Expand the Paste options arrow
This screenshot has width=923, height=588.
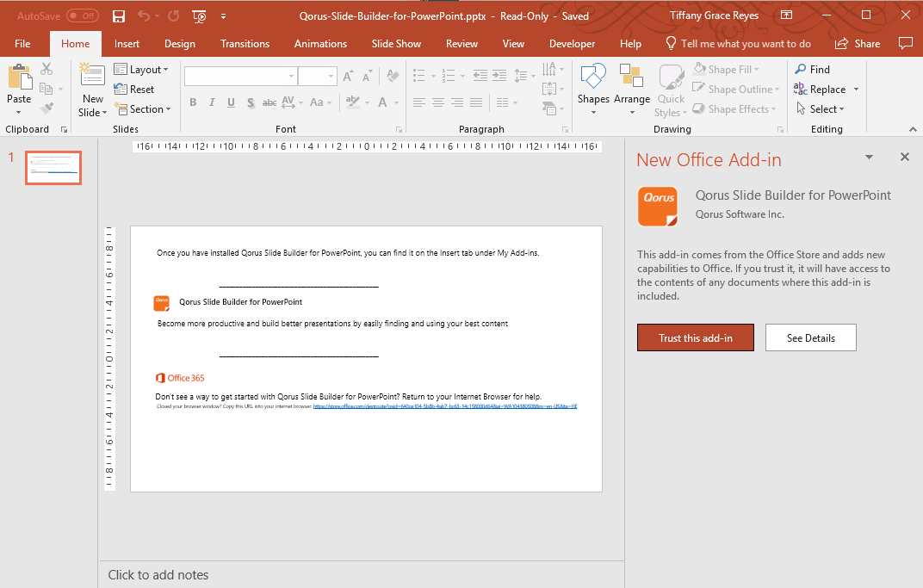coord(19,113)
